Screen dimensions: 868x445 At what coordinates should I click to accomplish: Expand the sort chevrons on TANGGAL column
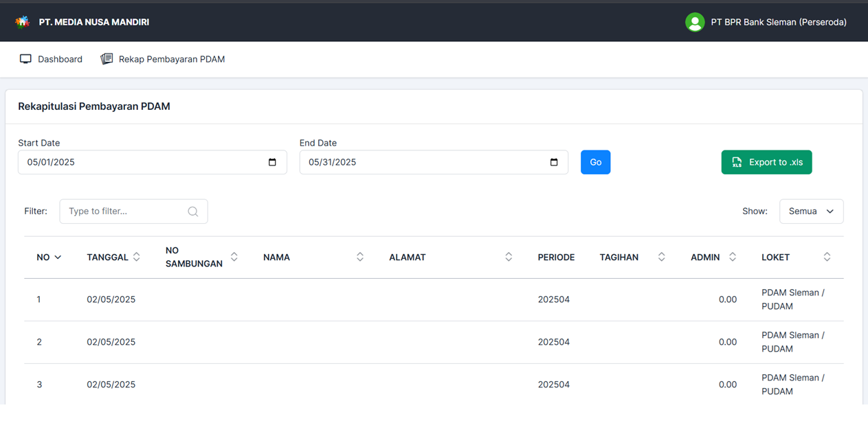pyautogui.click(x=137, y=257)
